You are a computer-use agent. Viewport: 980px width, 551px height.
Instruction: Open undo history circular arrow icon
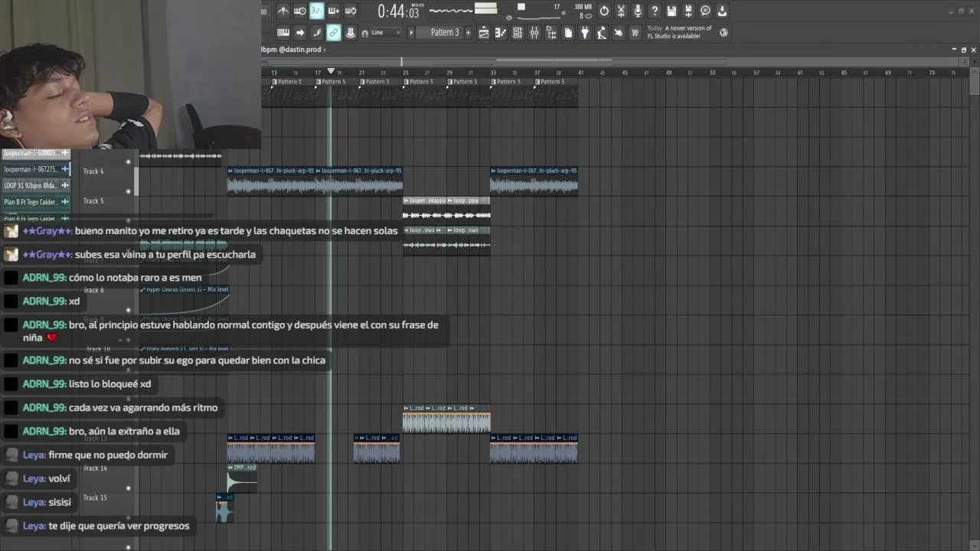click(604, 11)
